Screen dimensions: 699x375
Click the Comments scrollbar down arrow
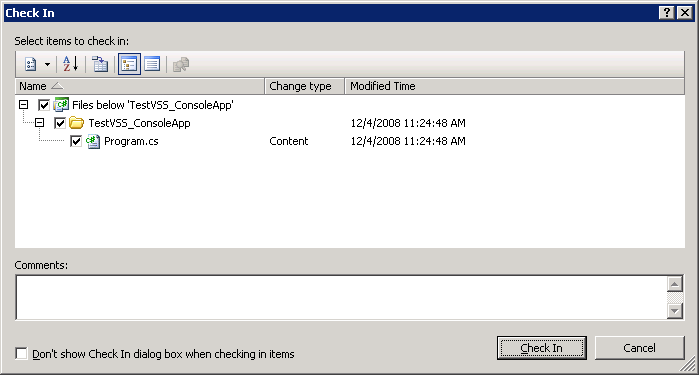pyautogui.click(x=675, y=311)
